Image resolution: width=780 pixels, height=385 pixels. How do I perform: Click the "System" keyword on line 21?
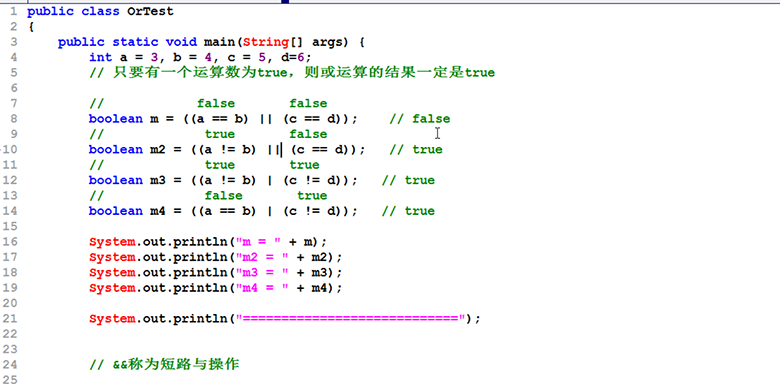point(112,318)
